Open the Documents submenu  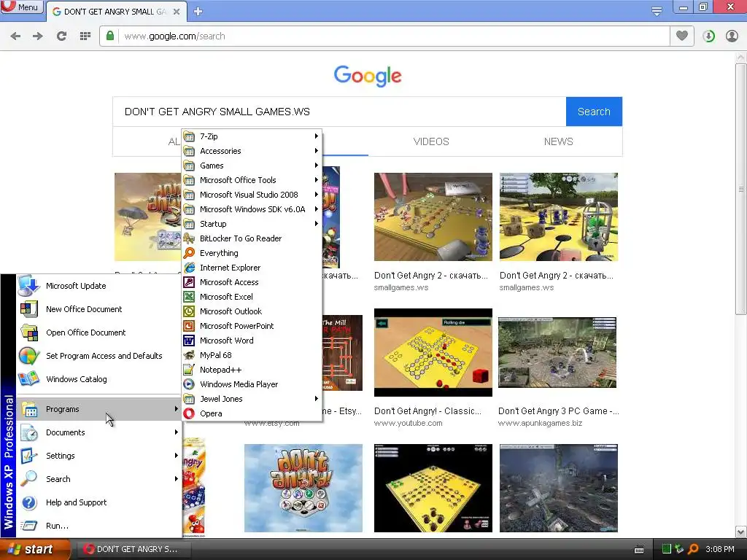click(98, 432)
